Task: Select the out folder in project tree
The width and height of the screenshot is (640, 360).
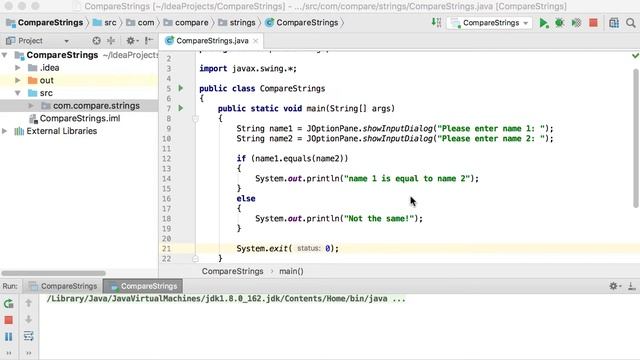Action: coord(41,80)
